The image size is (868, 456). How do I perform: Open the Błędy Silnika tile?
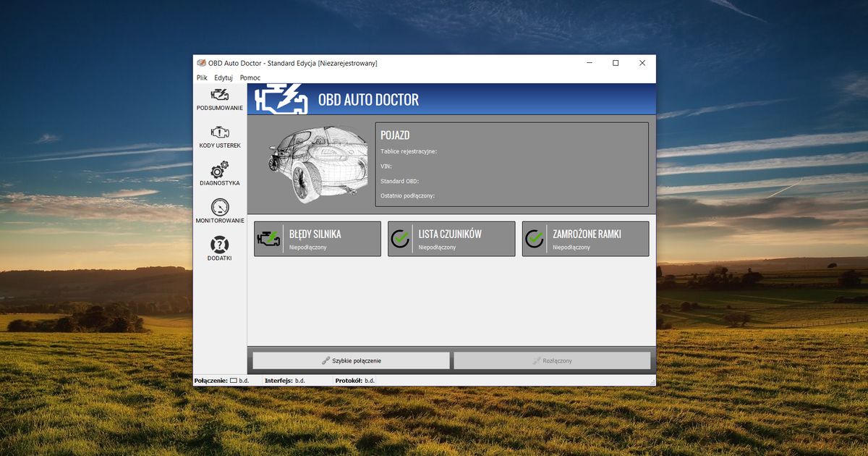pyautogui.click(x=318, y=239)
